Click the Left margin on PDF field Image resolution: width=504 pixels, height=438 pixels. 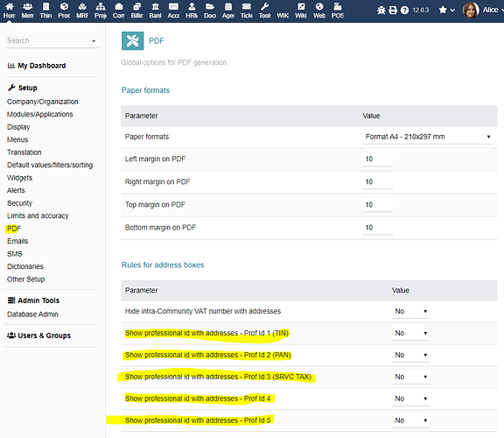coord(377,159)
